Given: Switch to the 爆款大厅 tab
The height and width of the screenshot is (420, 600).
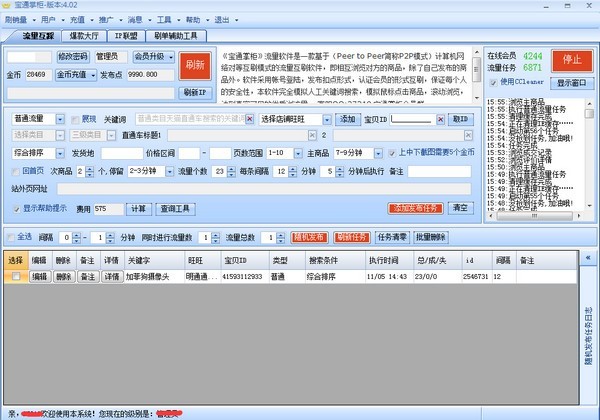Looking at the screenshot, I should tap(84, 36).
